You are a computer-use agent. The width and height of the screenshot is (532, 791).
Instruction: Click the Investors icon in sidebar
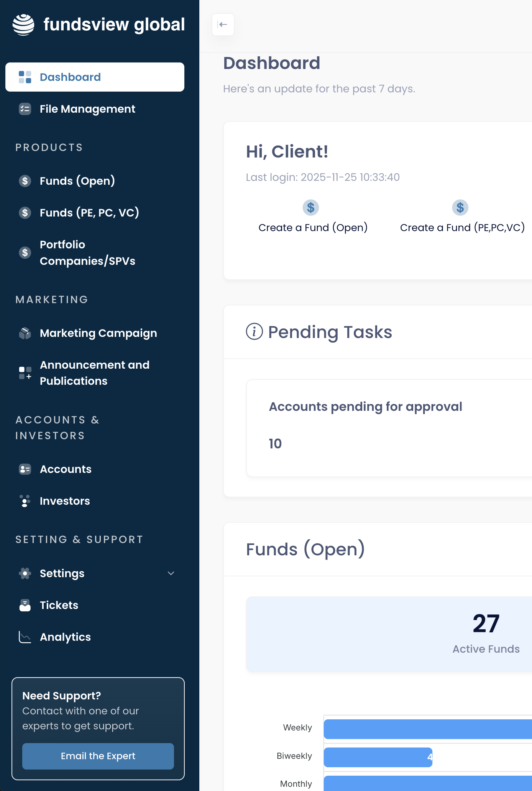click(x=25, y=501)
